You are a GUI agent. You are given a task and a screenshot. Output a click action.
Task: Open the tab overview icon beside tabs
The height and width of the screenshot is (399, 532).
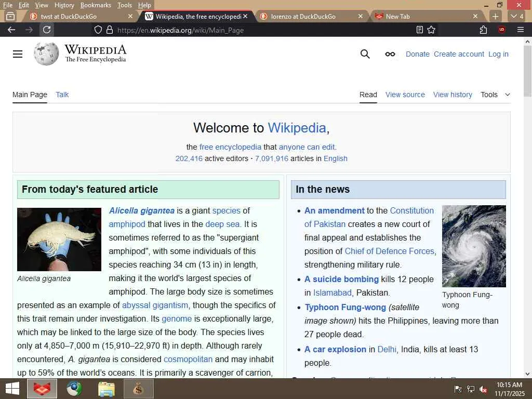click(x=10, y=16)
